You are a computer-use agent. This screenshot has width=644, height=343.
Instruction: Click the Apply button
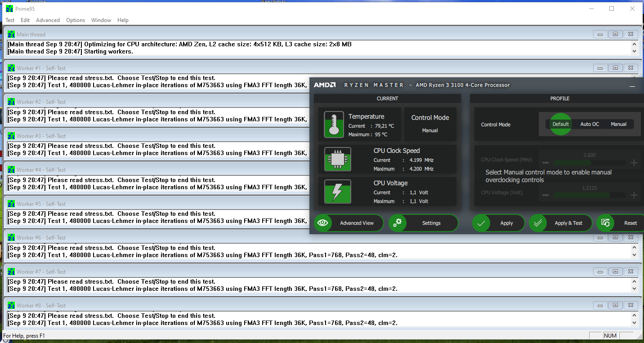[x=498, y=223]
